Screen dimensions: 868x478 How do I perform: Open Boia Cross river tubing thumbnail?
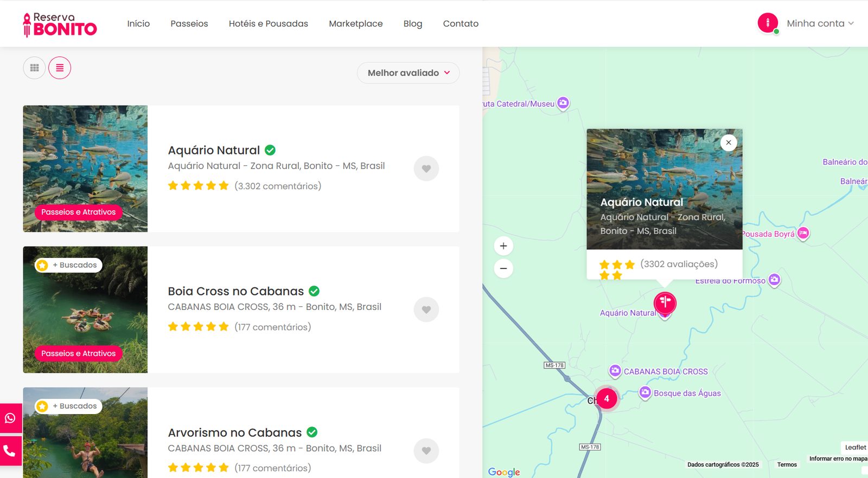click(x=85, y=309)
